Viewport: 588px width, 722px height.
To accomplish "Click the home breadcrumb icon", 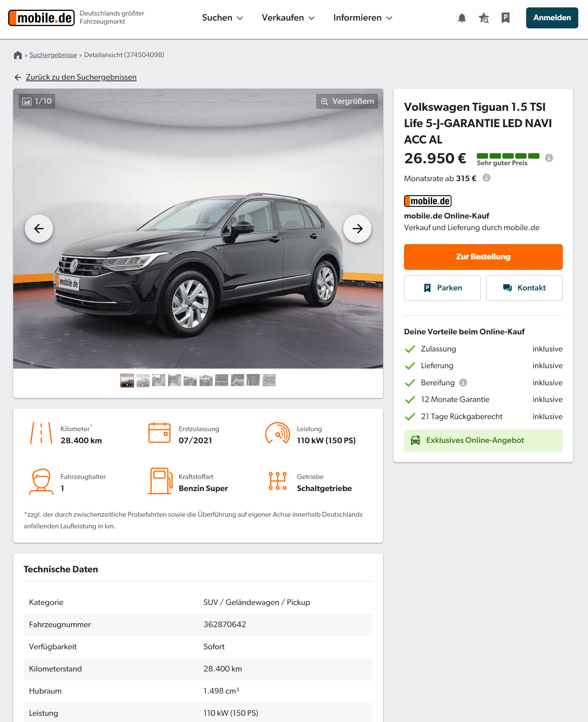I will pos(17,55).
